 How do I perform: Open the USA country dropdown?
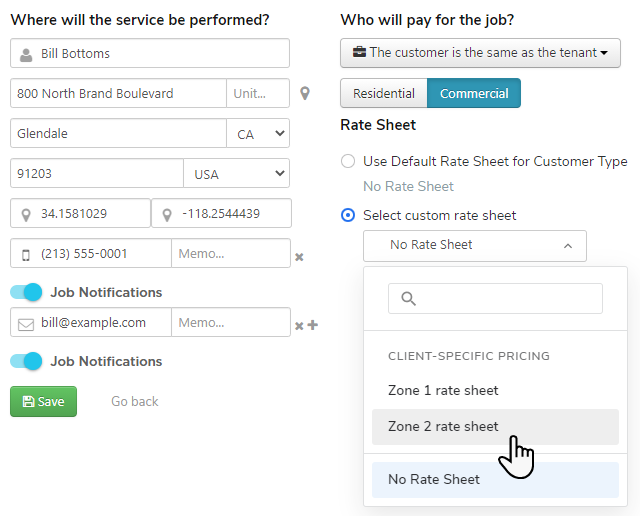236,174
